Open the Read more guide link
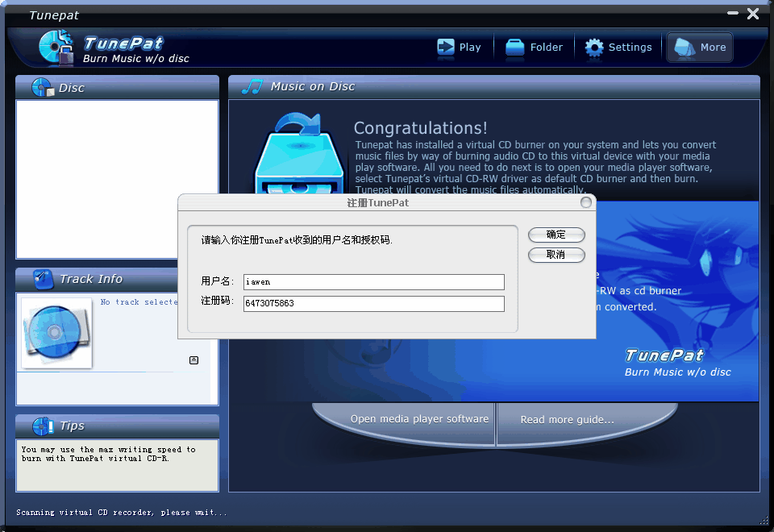Viewport: 774px width, 532px height. coord(567,420)
